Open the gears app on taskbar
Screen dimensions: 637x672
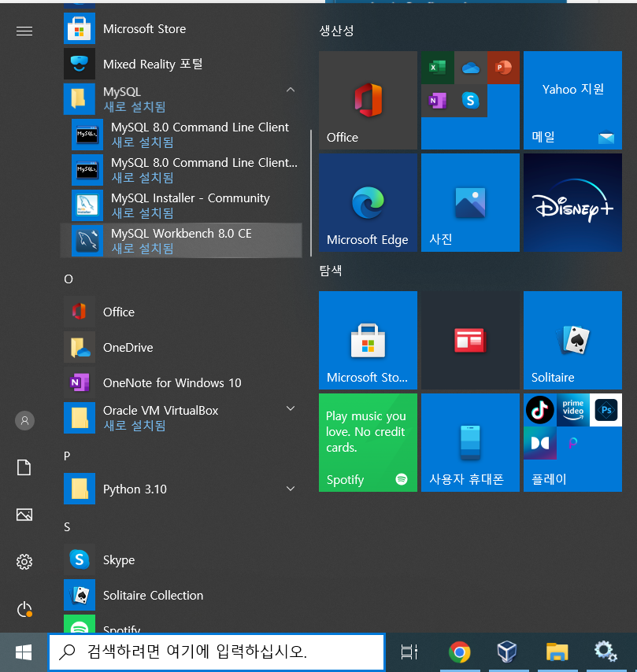click(606, 652)
